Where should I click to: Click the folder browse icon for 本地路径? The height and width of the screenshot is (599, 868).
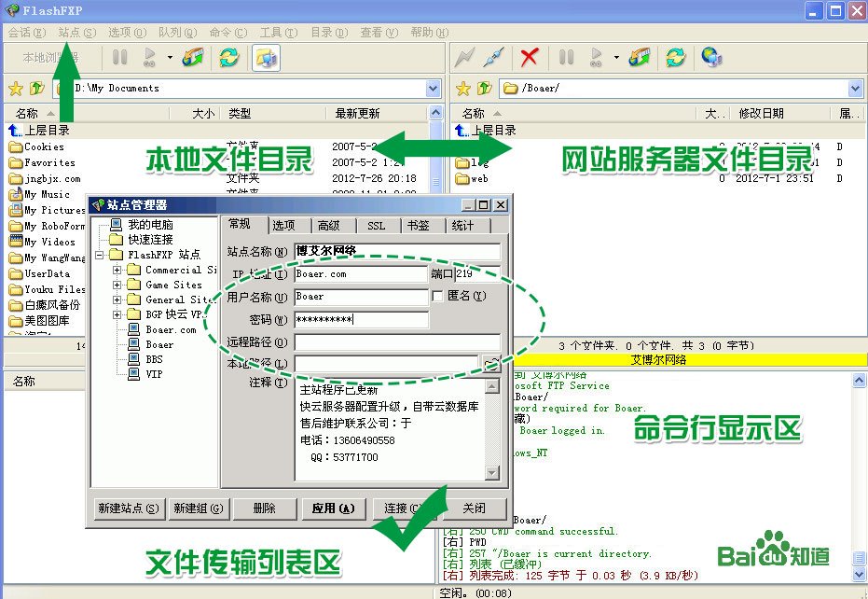pyautogui.click(x=491, y=364)
